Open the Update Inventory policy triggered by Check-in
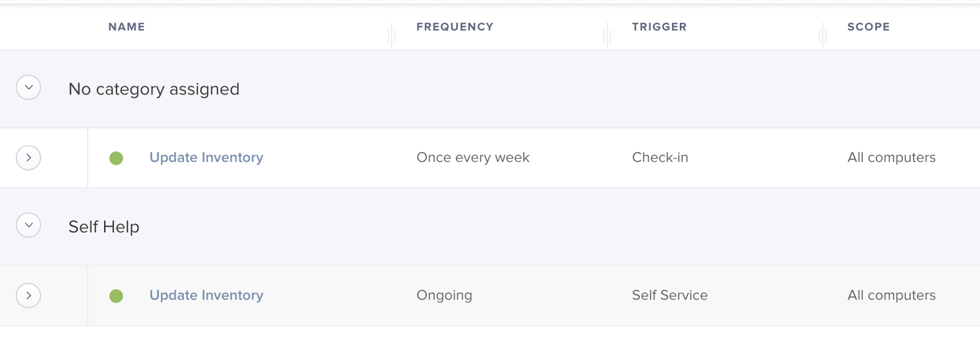980x345 pixels. click(206, 157)
